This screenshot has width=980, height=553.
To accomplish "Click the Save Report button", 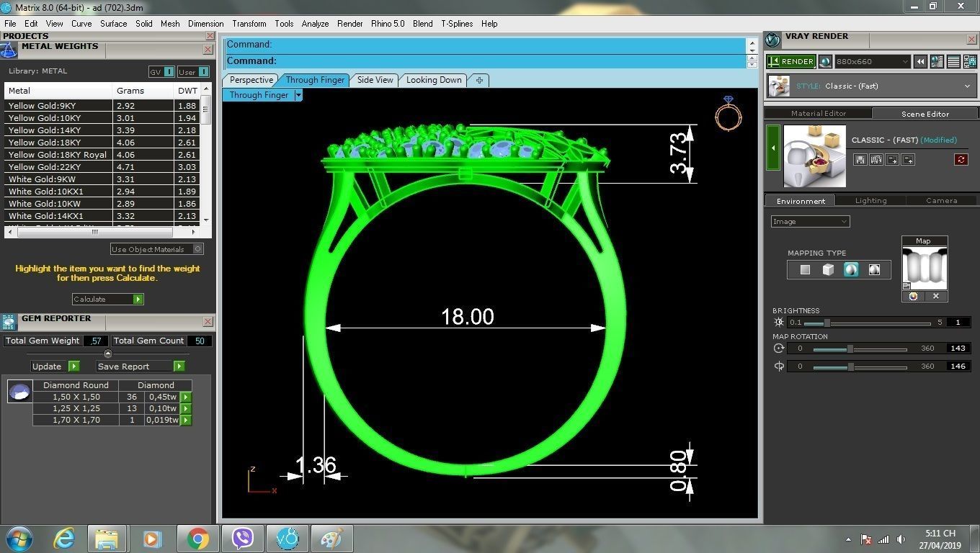I will pyautogui.click(x=141, y=366).
